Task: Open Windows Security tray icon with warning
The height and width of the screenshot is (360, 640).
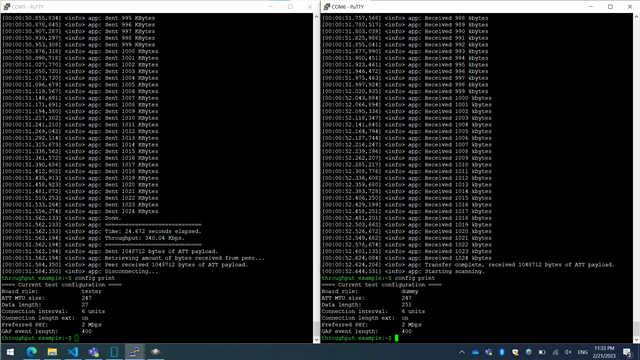Action: pyautogui.click(x=515, y=352)
